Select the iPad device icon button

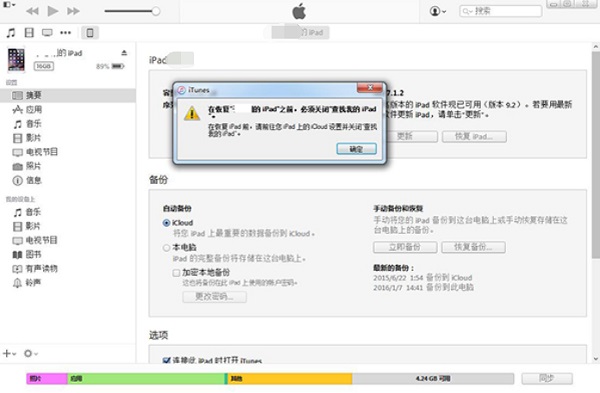pyautogui.click(x=90, y=33)
